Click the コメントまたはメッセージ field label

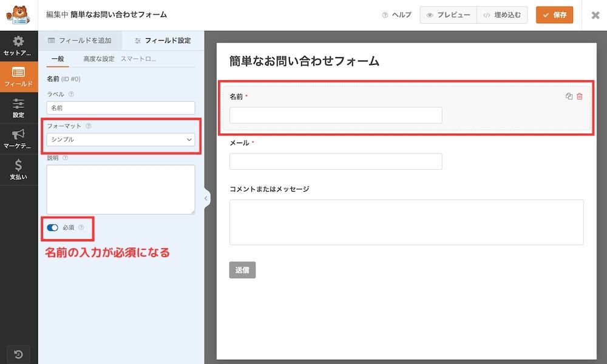tap(270, 189)
